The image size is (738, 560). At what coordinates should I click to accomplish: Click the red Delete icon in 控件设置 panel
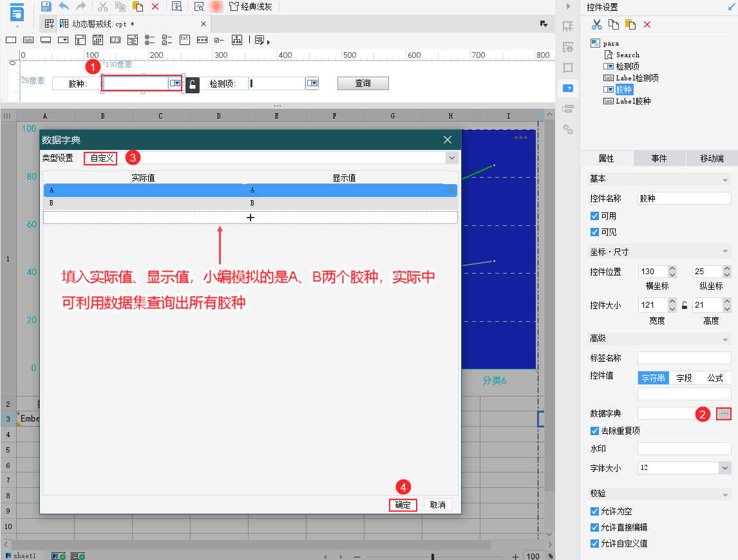[648, 24]
